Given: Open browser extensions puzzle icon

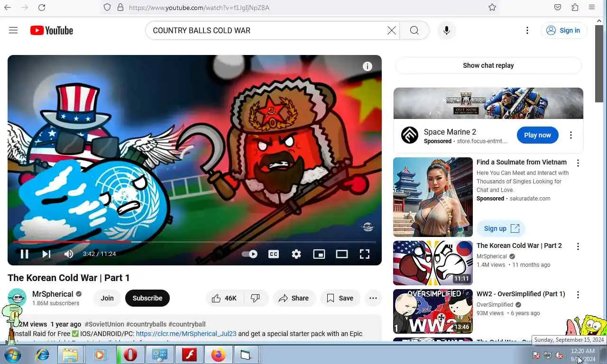Looking at the screenshot, I should (575, 7).
